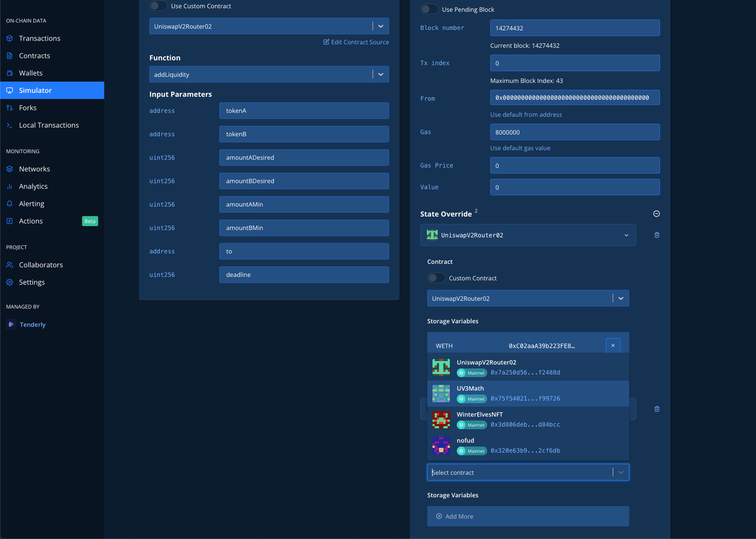Click the deadline input field
The image size is (756, 539).
click(x=304, y=275)
